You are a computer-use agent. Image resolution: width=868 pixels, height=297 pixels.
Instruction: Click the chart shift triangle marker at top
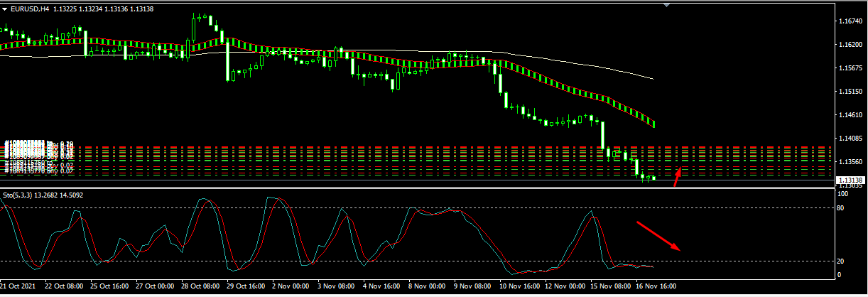click(x=666, y=5)
